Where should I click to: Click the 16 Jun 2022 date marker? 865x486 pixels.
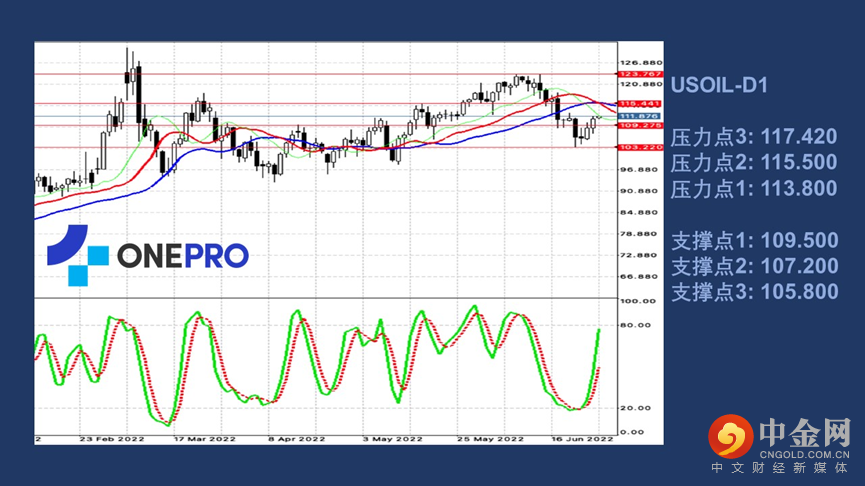point(583,439)
